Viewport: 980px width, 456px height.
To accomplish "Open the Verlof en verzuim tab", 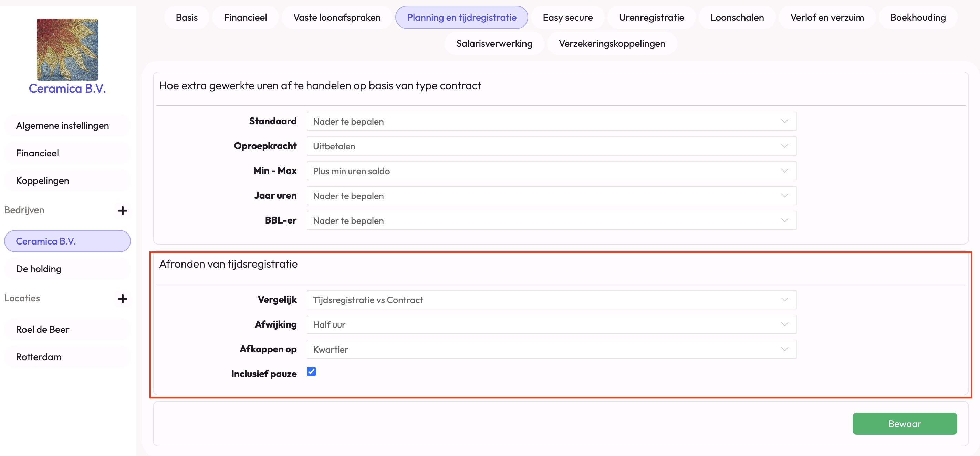I will click(827, 18).
